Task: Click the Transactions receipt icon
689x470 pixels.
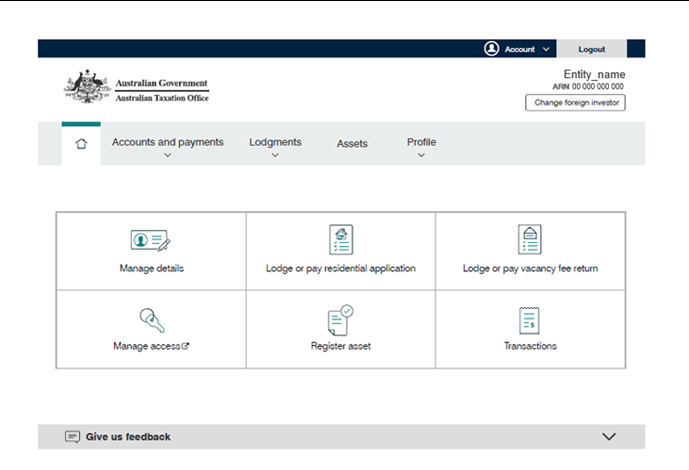Action: point(530,320)
